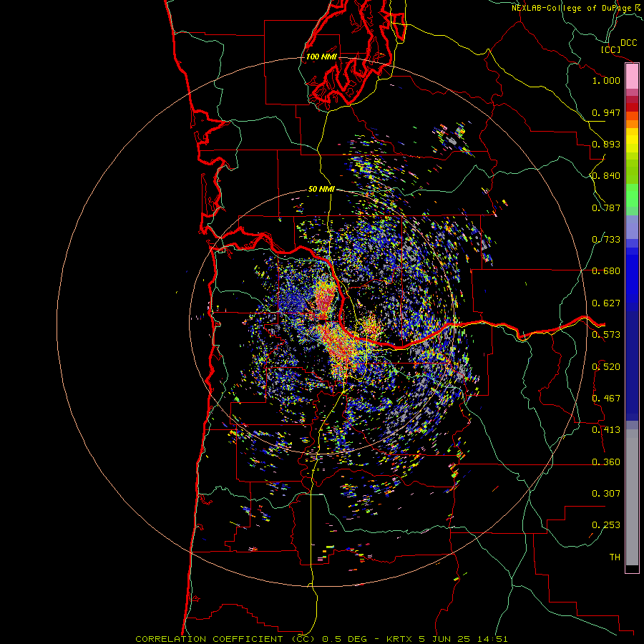The width and height of the screenshot is (644, 644).
Task: Select the 0.627 scale value
Action: pyautogui.click(x=606, y=303)
